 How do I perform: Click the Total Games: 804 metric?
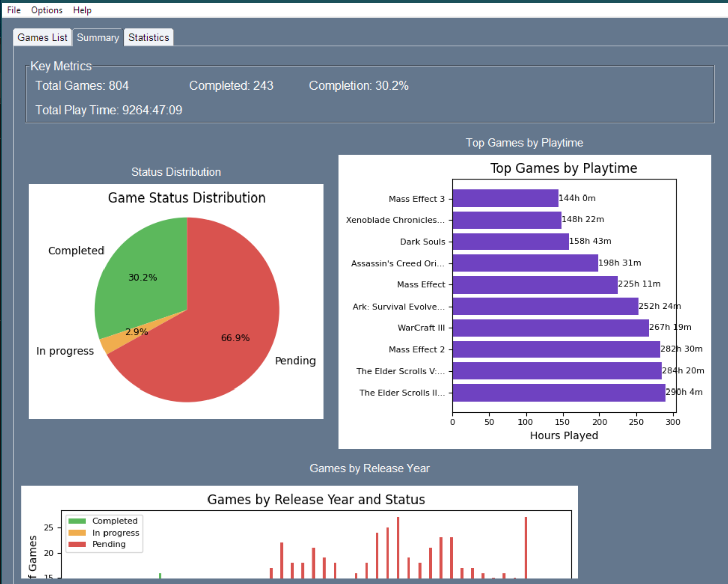coord(82,86)
